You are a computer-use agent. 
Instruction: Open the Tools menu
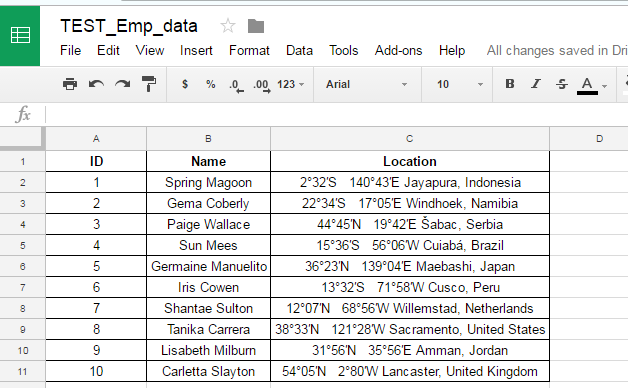[x=344, y=50]
